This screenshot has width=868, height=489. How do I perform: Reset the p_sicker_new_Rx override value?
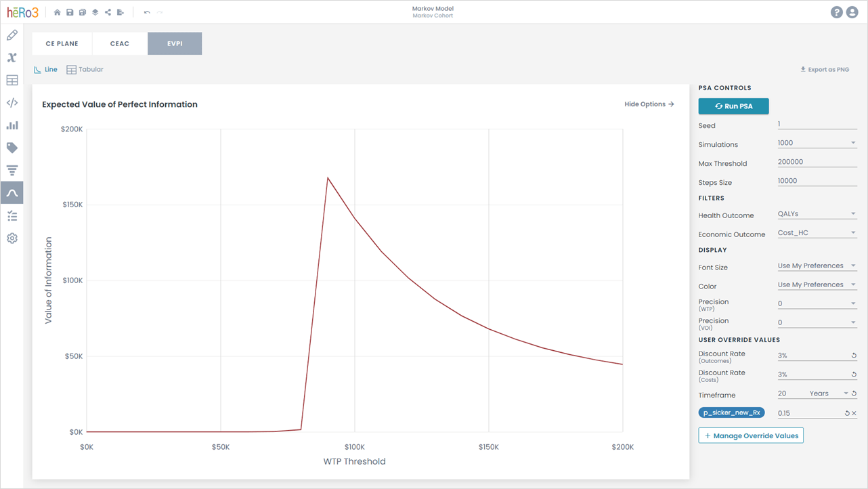click(x=847, y=413)
